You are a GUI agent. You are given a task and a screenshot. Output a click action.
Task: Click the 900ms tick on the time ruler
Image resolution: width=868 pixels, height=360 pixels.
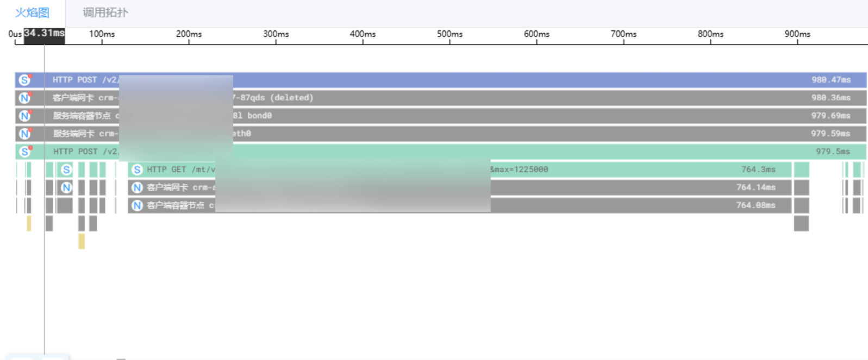click(797, 34)
